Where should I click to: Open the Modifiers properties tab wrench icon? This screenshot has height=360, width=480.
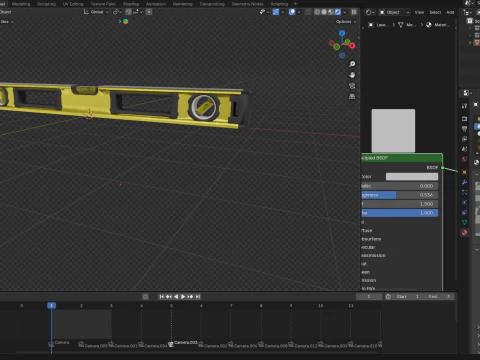[x=464, y=182]
